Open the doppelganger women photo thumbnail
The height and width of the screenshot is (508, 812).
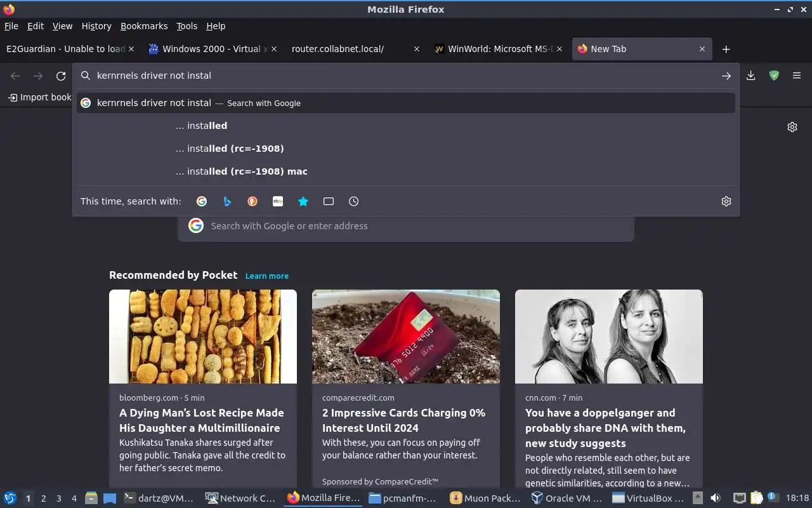pyautogui.click(x=609, y=337)
